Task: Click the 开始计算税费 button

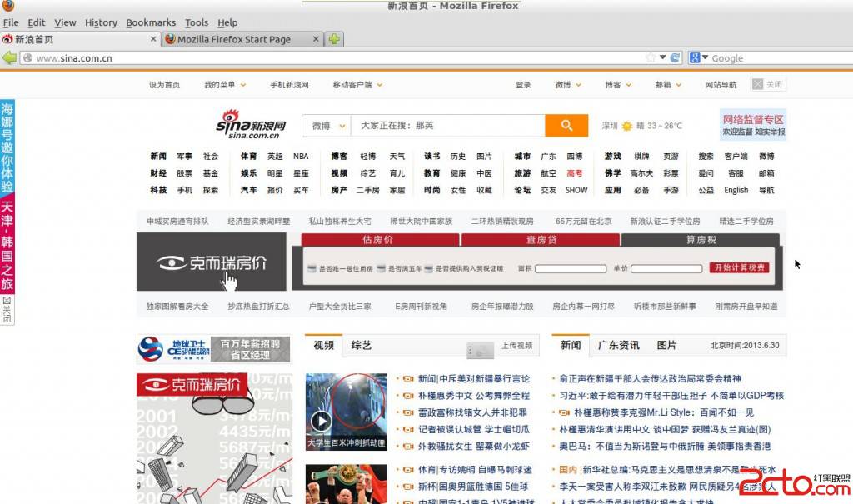Action: [740, 267]
